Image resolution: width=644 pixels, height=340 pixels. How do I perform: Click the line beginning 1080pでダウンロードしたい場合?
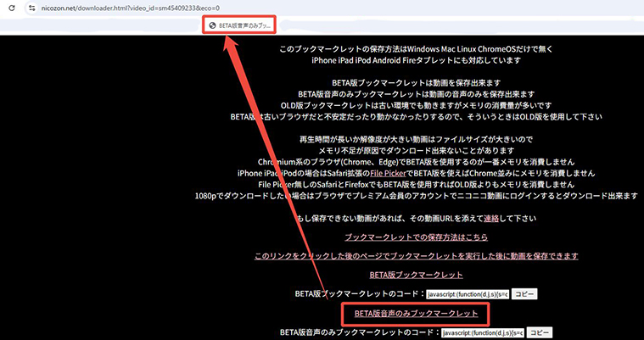pyautogui.click(x=416, y=196)
